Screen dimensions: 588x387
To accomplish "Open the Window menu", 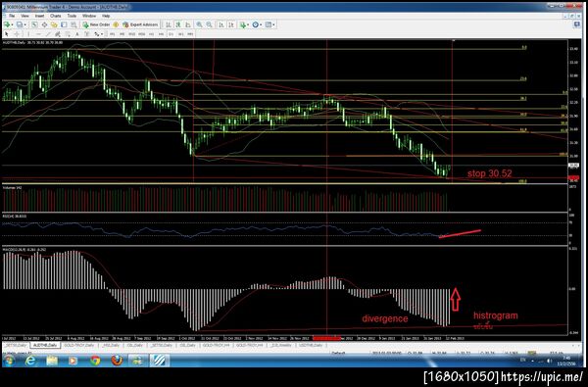I will coord(89,16).
